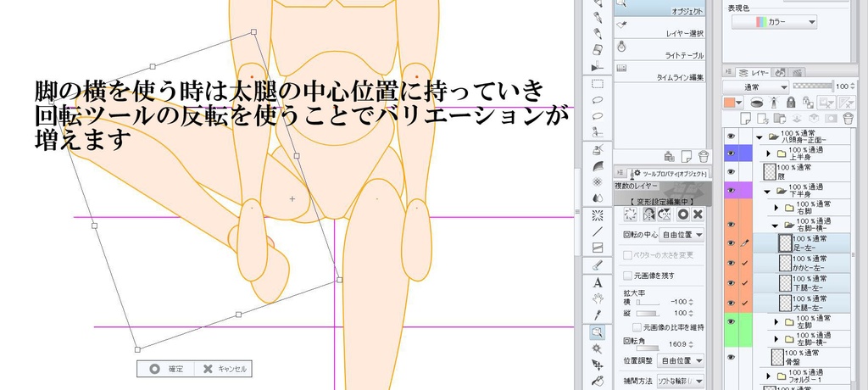Collapse the 下半身 folder
The image size is (868, 390).
[x=768, y=191]
